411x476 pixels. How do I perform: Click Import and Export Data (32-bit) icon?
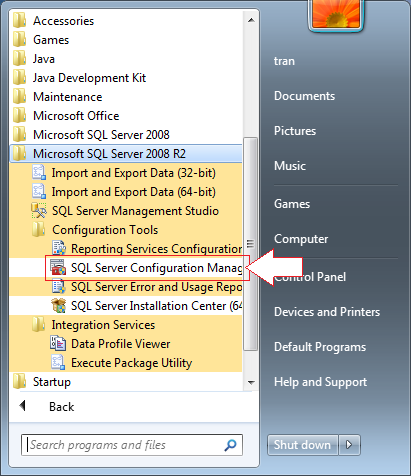pos(39,173)
